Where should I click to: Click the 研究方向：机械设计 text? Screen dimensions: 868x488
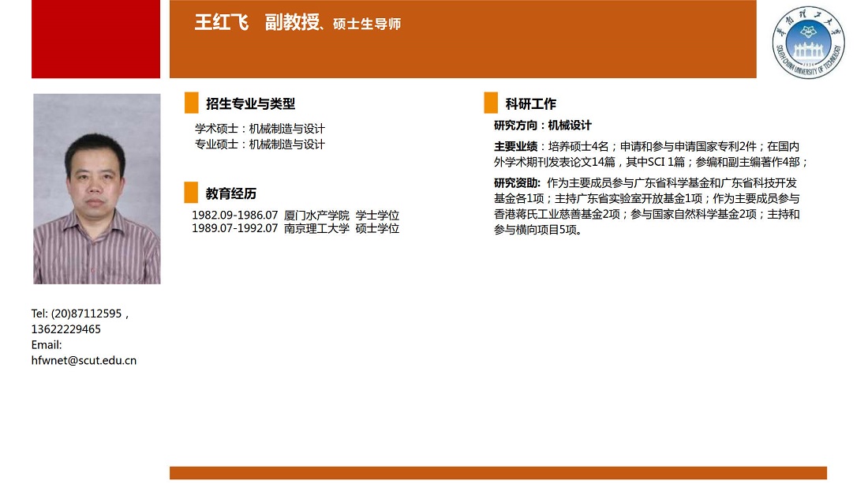[x=543, y=126]
